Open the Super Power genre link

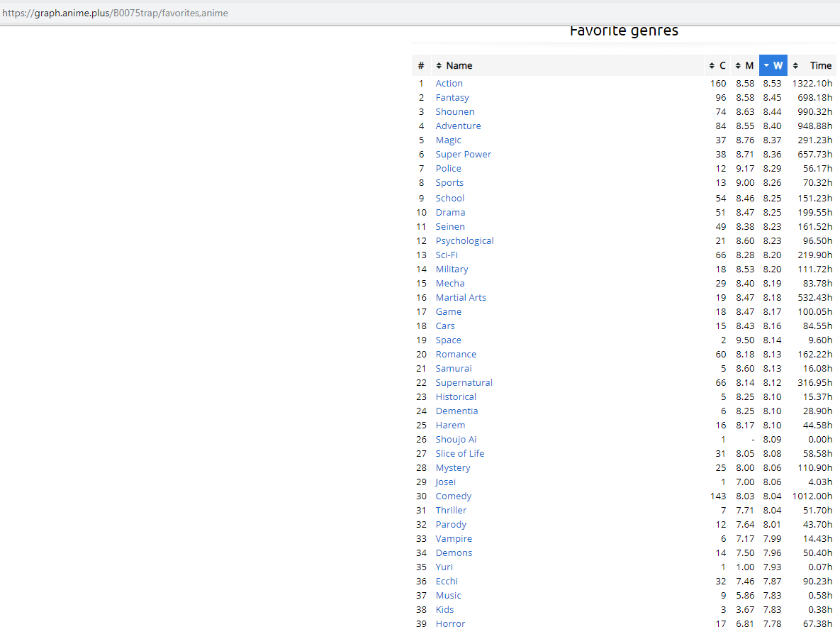(x=464, y=155)
